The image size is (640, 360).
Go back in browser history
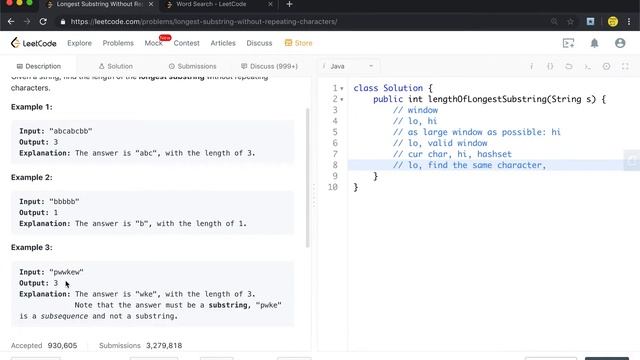(11, 21)
